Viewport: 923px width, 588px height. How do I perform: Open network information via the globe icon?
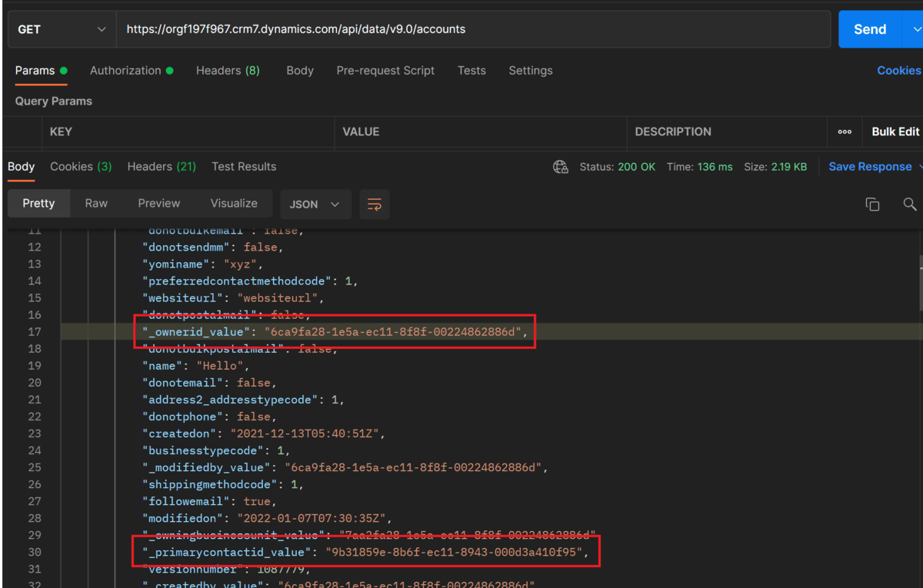tap(560, 167)
